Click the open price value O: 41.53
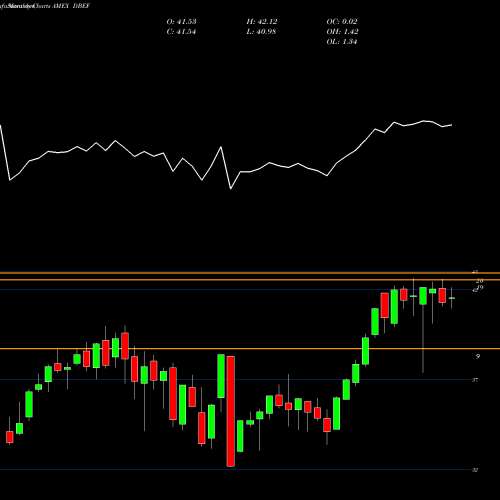Image resolution: width=500 pixels, height=500 pixels. coord(181,22)
